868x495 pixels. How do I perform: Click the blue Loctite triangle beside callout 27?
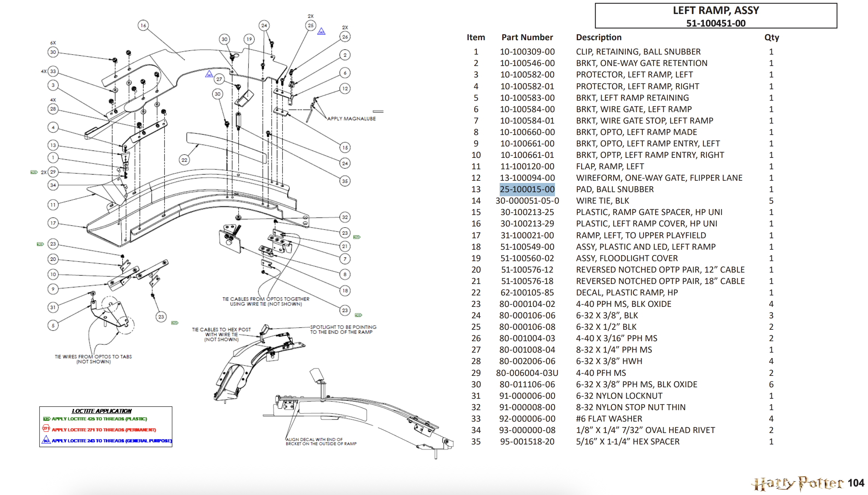point(209,74)
